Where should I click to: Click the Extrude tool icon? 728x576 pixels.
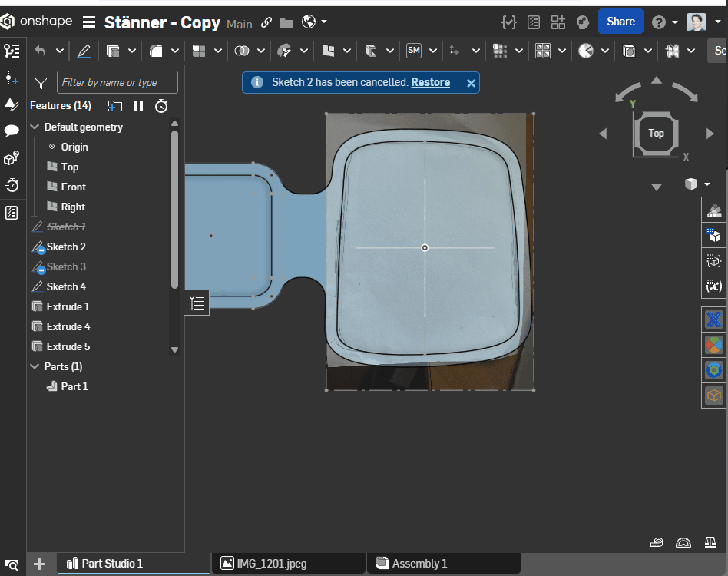113,51
